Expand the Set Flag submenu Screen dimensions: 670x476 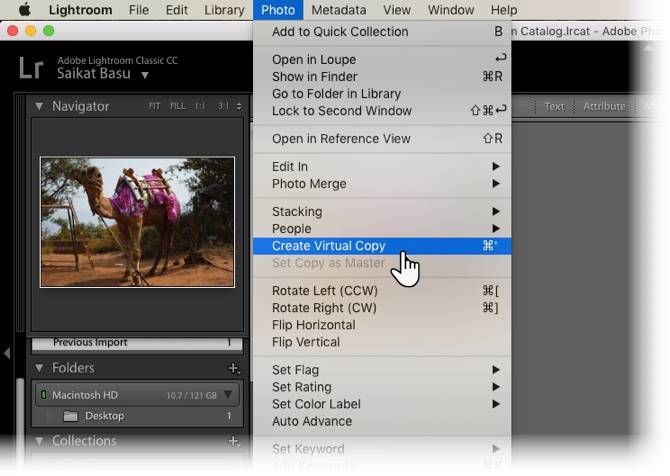tap(382, 370)
